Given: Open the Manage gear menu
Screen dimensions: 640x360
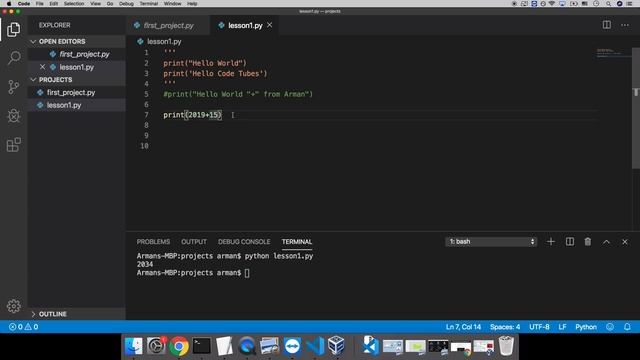Looking at the screenshot, I should pos(13,306).
